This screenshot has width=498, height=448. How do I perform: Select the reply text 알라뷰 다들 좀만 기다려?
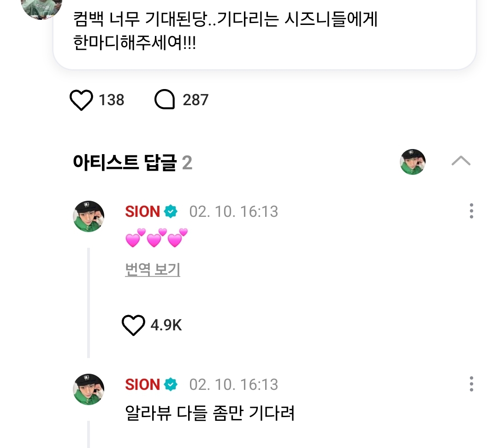[210, 413]
